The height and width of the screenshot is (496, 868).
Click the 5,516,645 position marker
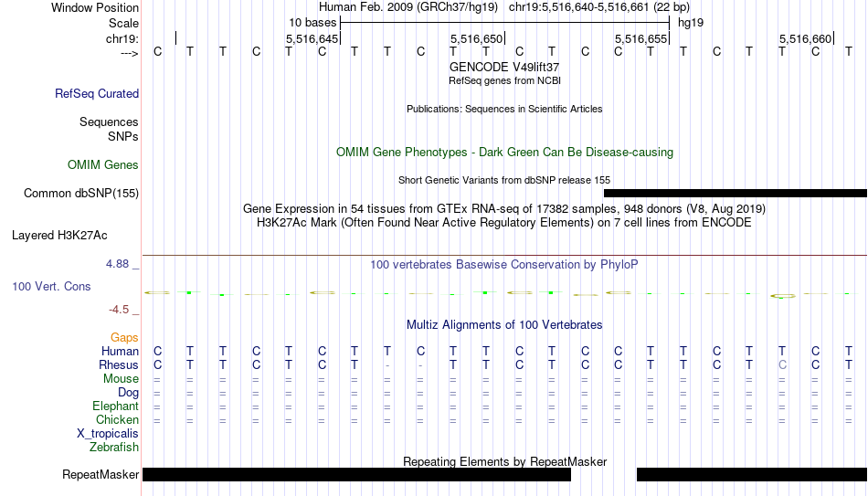click(x=312, y=38)
